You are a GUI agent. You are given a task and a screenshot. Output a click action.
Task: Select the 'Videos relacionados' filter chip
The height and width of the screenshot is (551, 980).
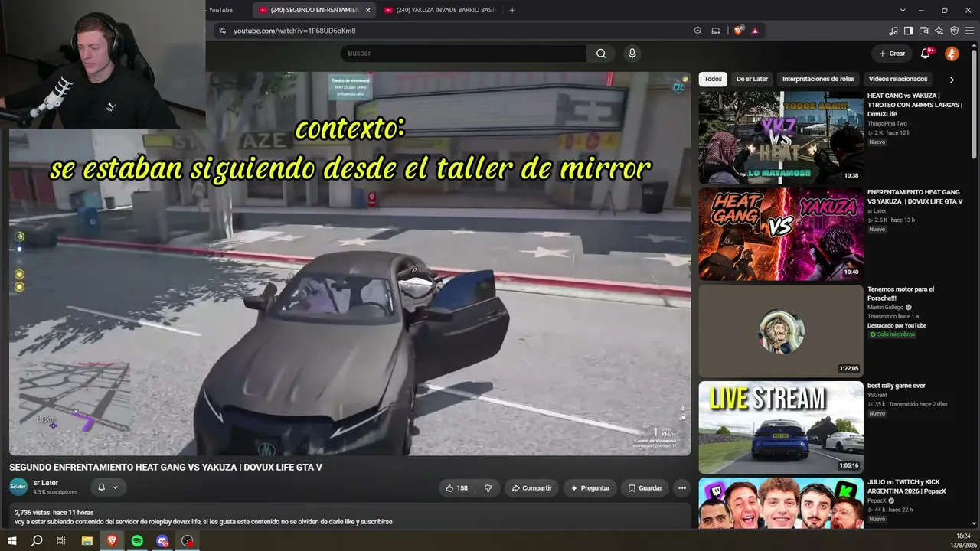click(x=898, y=79)
